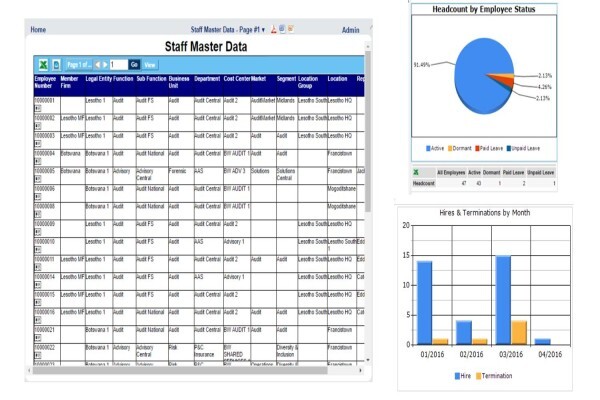
Task: Go to next page with right arrow
Action: tap(105, 65)
